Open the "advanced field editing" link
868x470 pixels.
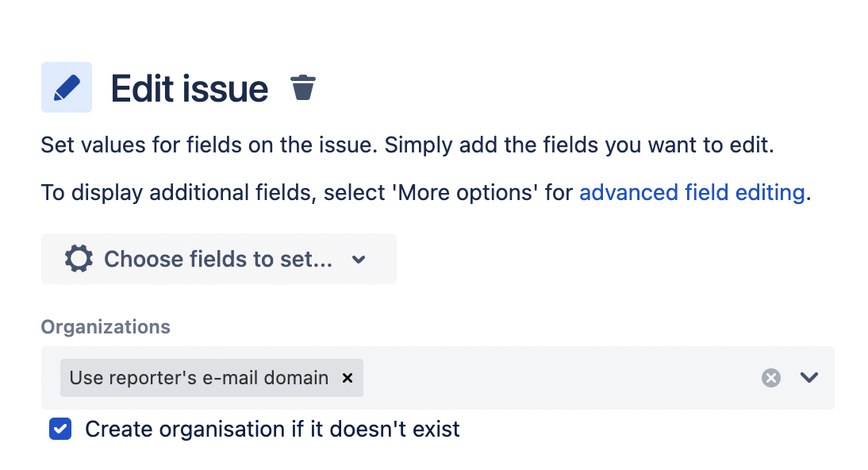pyautogui.click(x=692, y=192)
